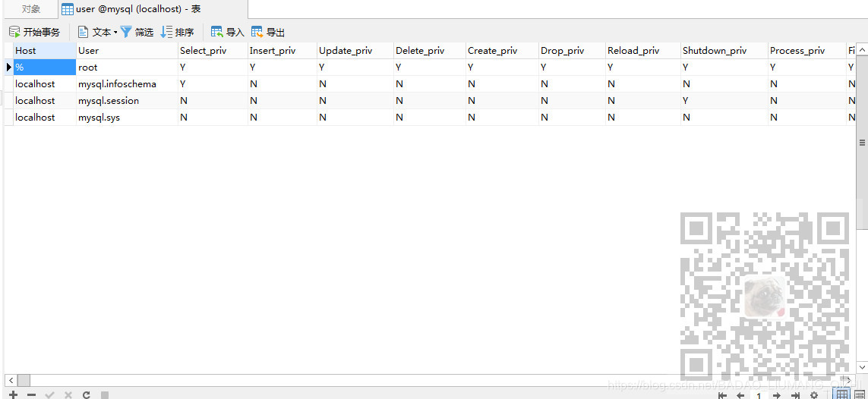
Task: Click the Drop_priv column header
Action: 572,50
